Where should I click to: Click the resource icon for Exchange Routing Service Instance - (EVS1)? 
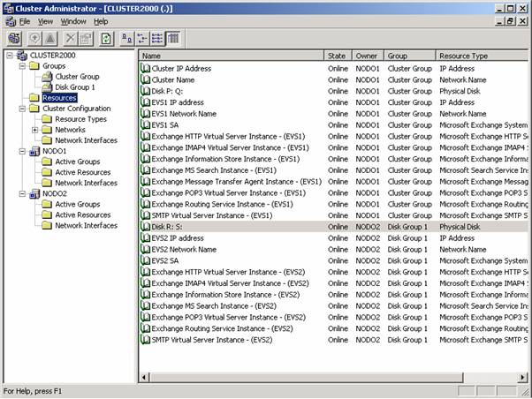pos(145,205)
